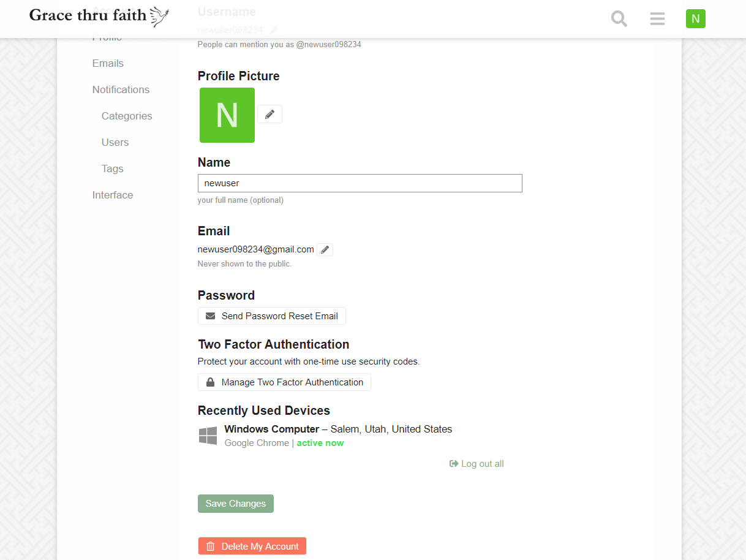
Task: Click the pencil button beside profile picture
Action: coord(269,114)
